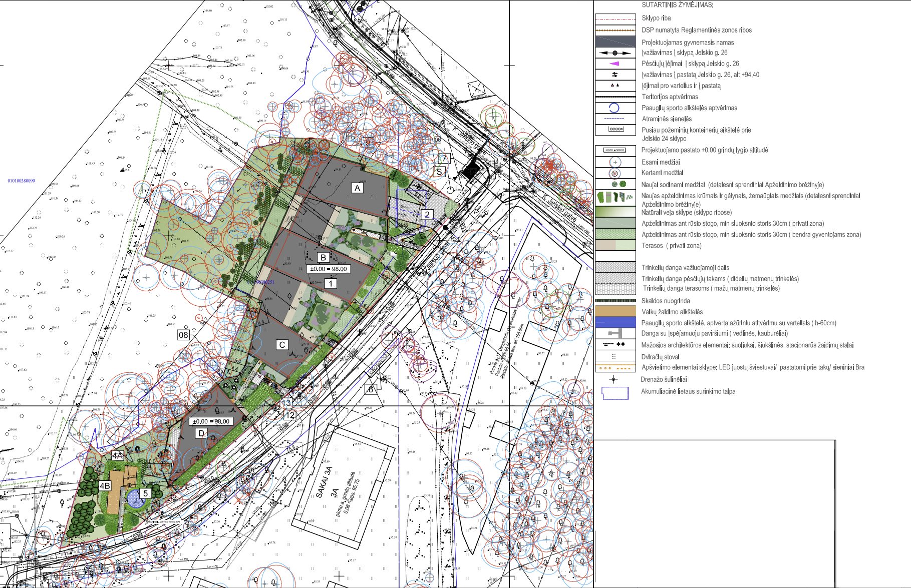
Task: Click the boxed number 08 marker on plan
Action: (183, 335)
